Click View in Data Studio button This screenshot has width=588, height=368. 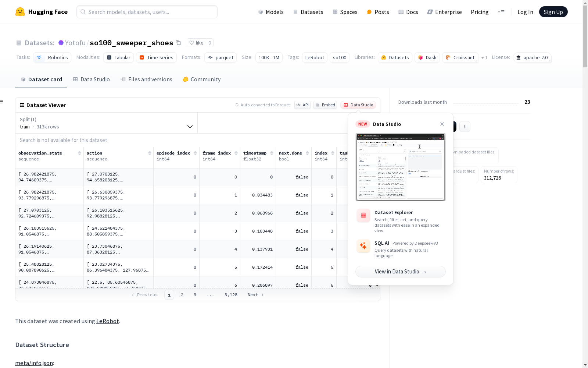[x=401, y=272]
